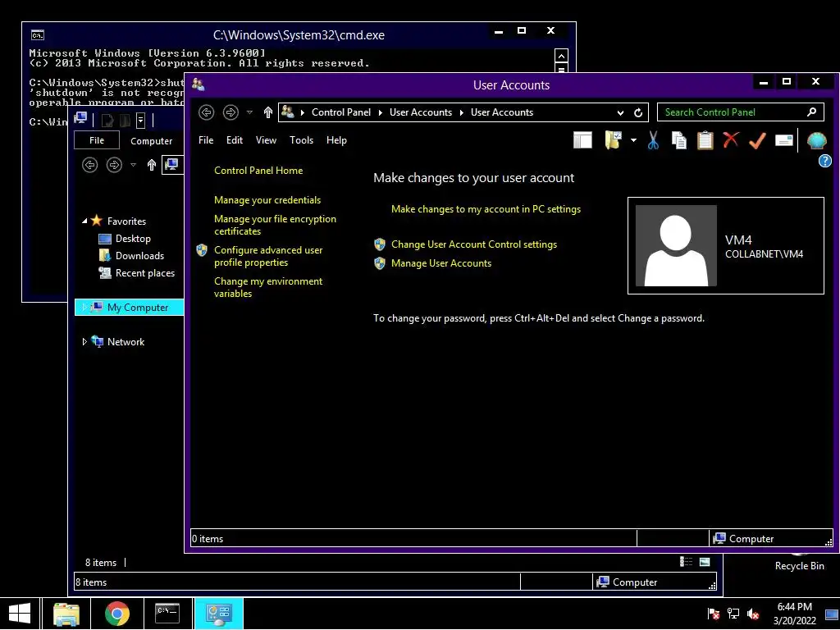Click the Up arrow in Explorer window
This screenshot has width=840, height=630.
152,164
